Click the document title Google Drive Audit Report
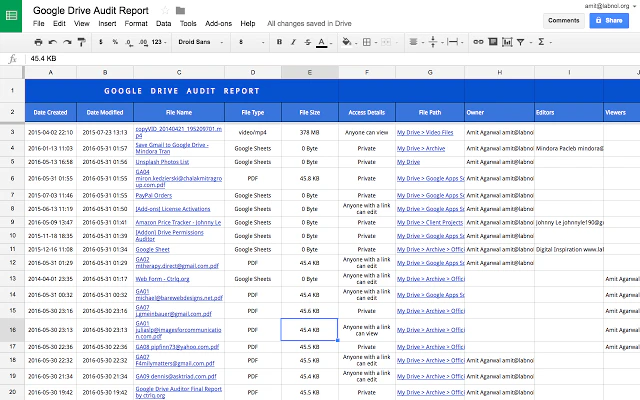Screen dimensions: 640x400 tap(91, 11)
